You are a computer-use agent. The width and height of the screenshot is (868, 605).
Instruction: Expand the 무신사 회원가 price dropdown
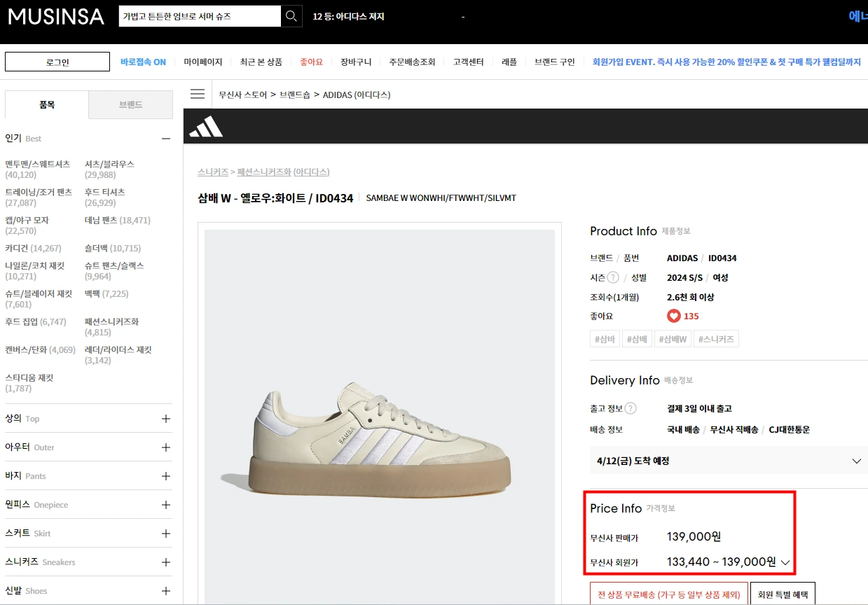click(x=786, y=562)
